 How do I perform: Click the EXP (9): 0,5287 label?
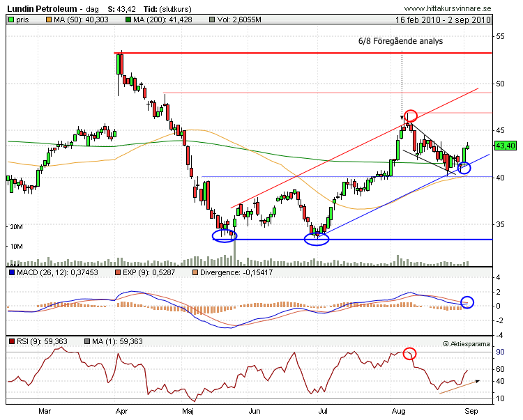pyautogui.click(x=149, y=272)
